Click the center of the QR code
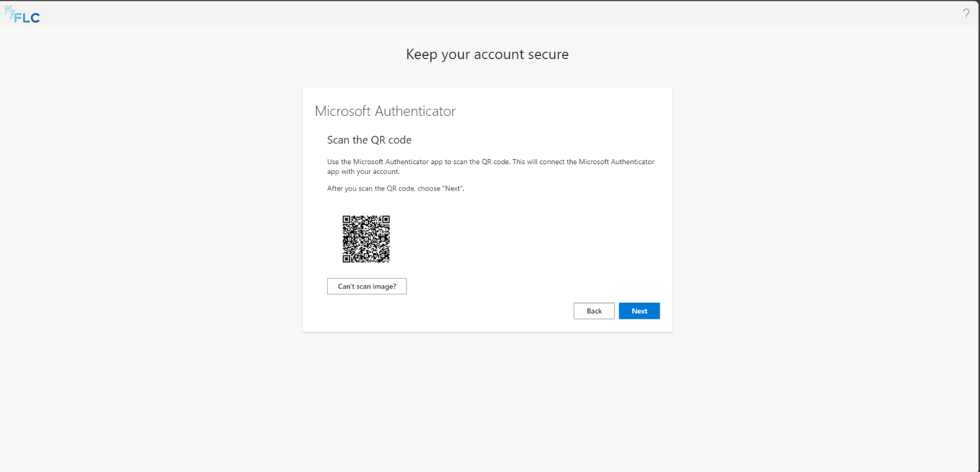This screenshot has height=472, width=980. pos(366,239)
